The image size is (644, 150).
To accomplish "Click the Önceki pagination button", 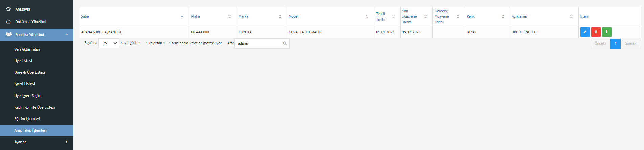I will (x=600, y=43).
